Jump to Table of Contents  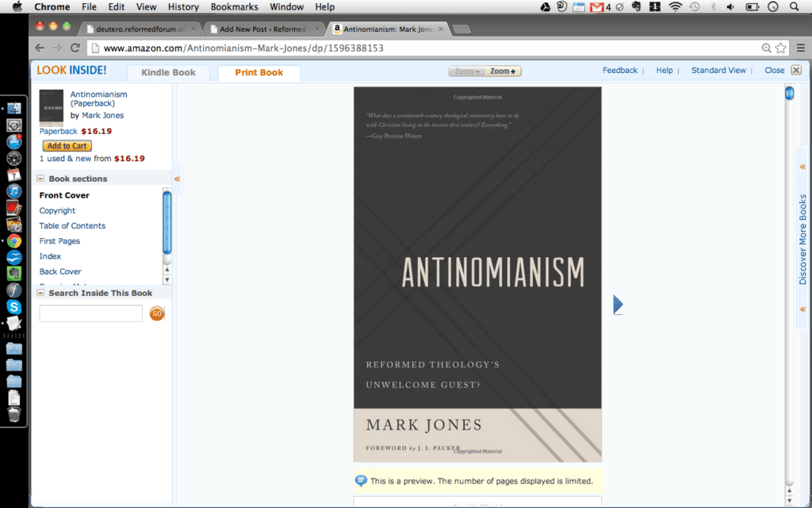tap(72, 225)
